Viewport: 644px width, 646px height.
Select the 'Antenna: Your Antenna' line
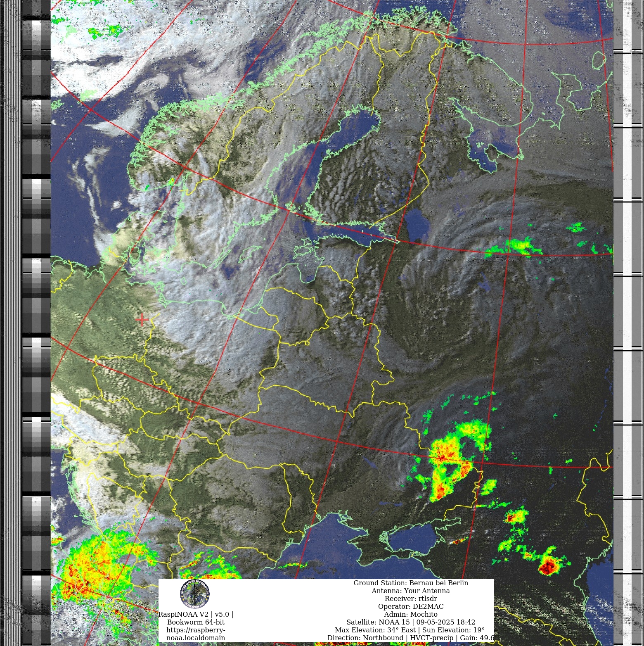pos(411,591)
